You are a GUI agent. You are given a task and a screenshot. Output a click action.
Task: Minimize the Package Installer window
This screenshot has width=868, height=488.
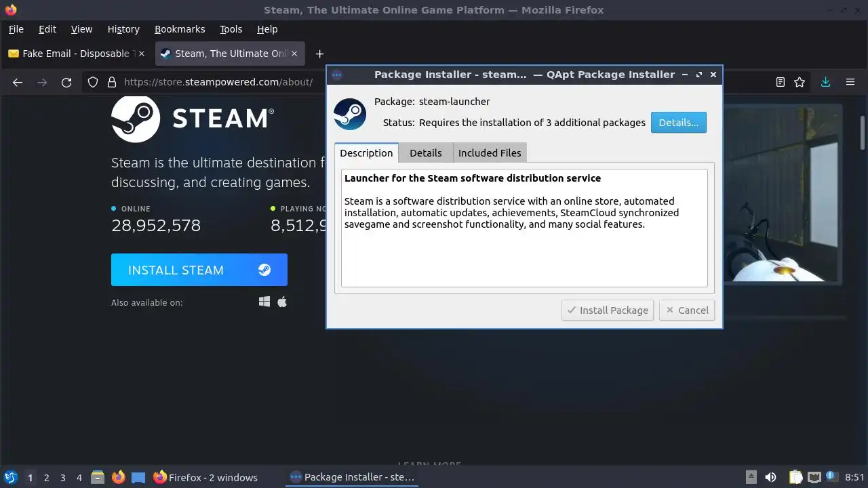(685, 75)
